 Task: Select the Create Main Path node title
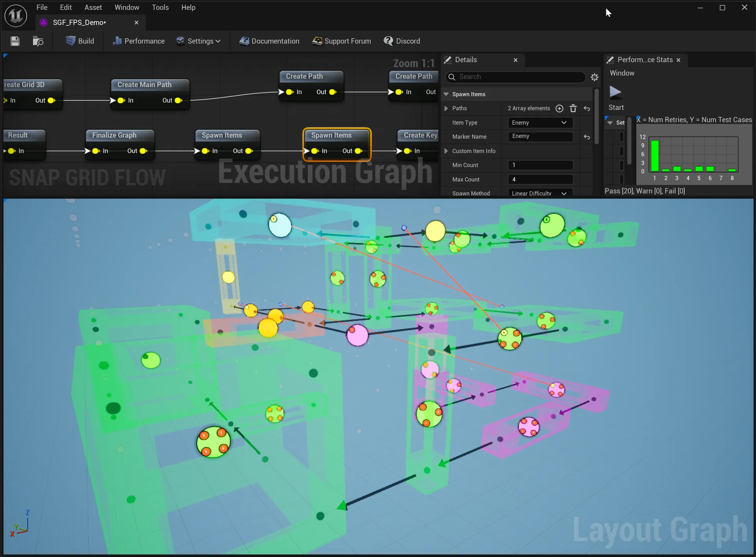[x=145, y=85]
